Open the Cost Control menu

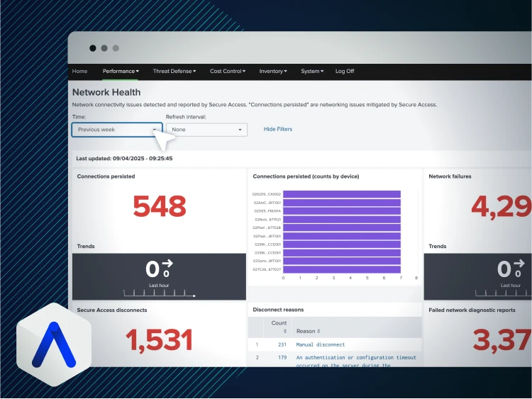click(227, 71)
